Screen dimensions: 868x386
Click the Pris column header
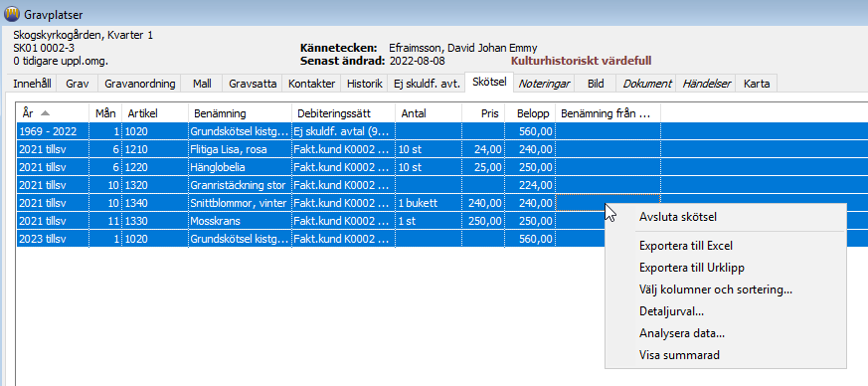point(484,113)
